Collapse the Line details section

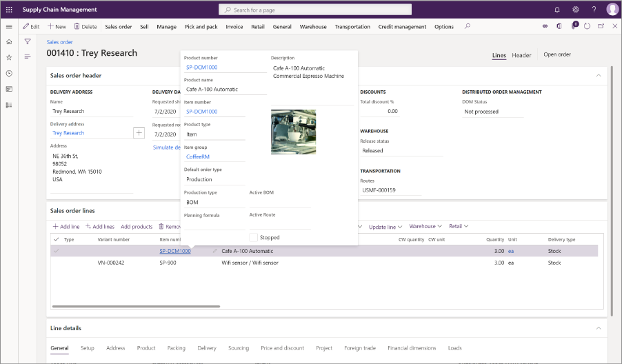pyautogui.click(x=598, y=328)
